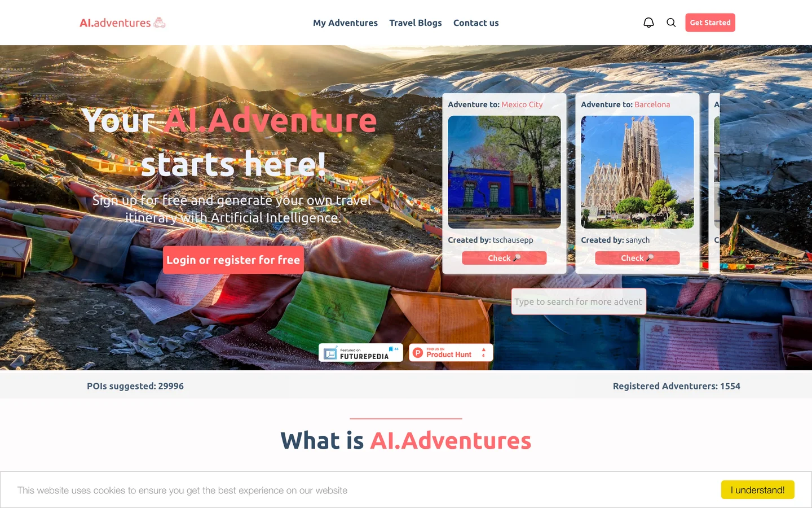Open the notifications bell icon
This screenshot has width=812, height=508.
(x=648, y=23)
